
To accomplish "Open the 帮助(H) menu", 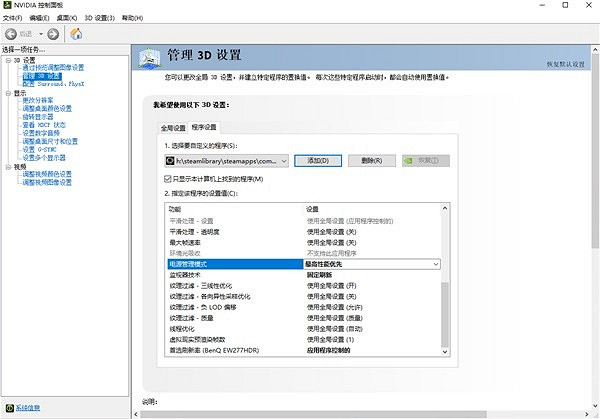I will coord(132,18).
